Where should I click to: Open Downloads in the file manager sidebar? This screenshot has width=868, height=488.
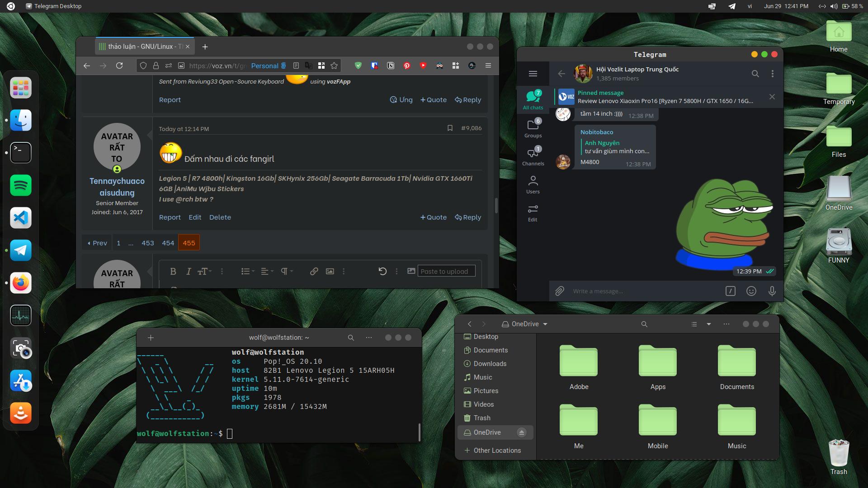pos(490,364)
